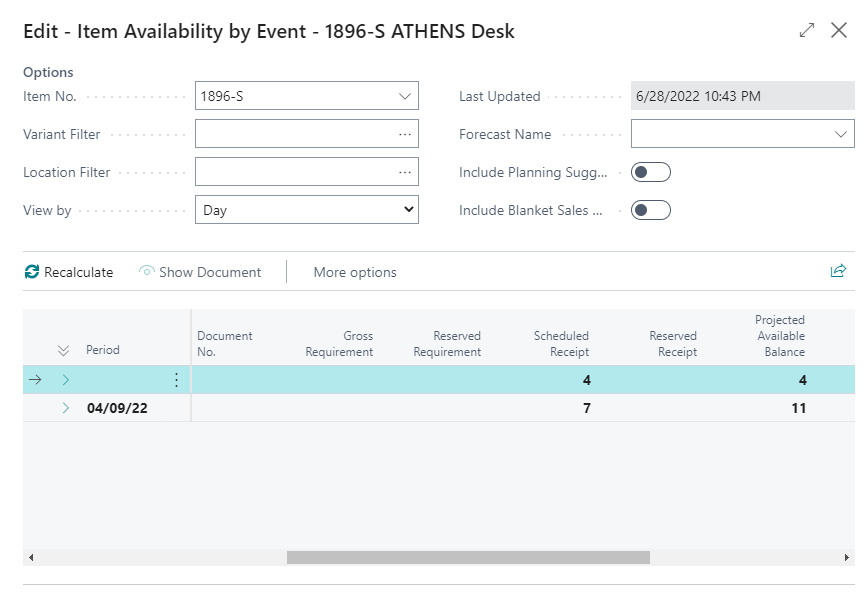867x595 pixels.
Task: Open More options menu
Action: pos(355,272)
